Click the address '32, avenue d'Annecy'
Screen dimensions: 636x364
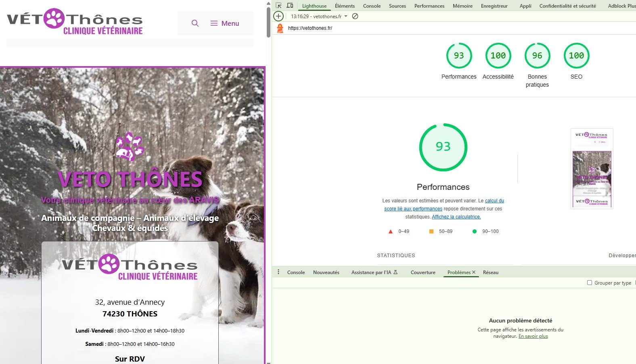point(130,302)
